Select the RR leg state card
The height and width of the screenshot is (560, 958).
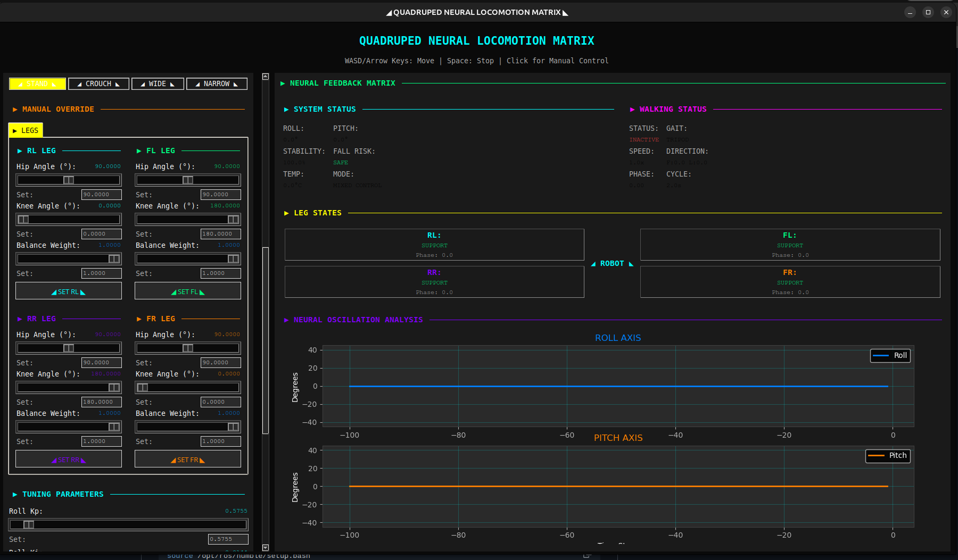(x=434, y=282)
